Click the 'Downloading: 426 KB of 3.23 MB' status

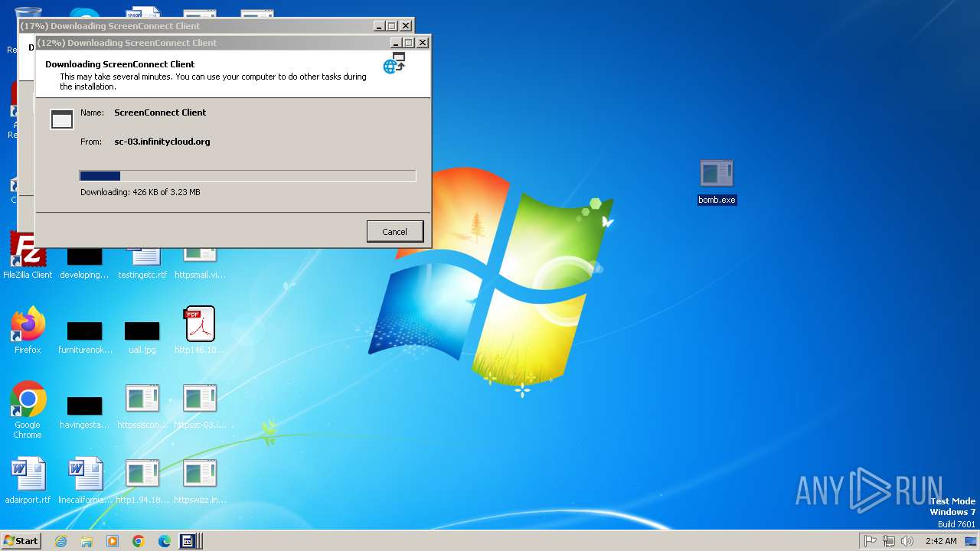click(x=140, y=192)
